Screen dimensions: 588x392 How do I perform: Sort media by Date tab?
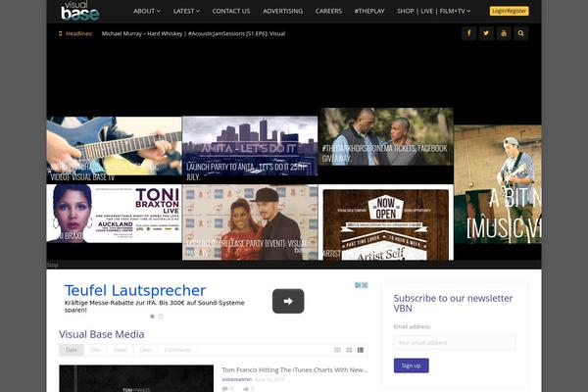point(72,350)
